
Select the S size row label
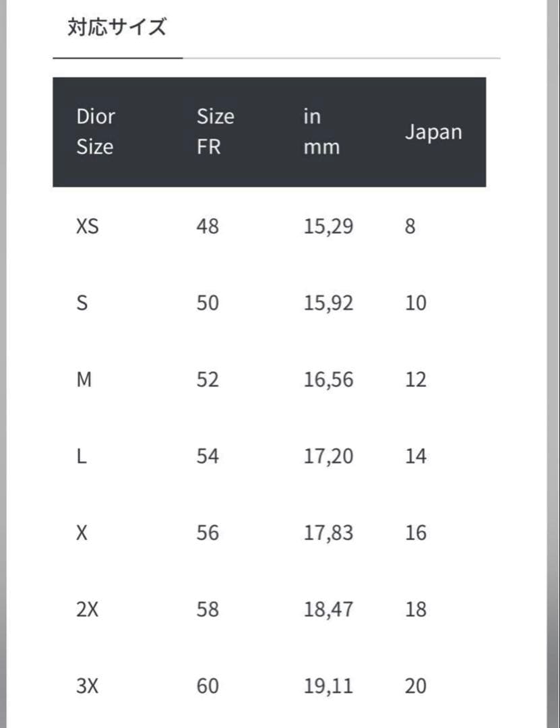point(82,303)
